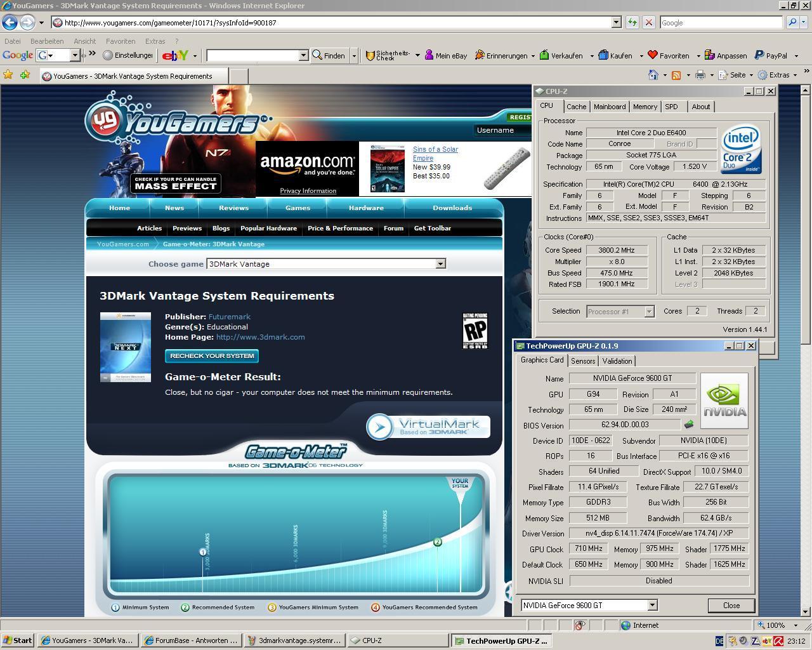Open the http://www.3dmark.com home page link
Screen dimensions: 812x650
click(260, 336)
